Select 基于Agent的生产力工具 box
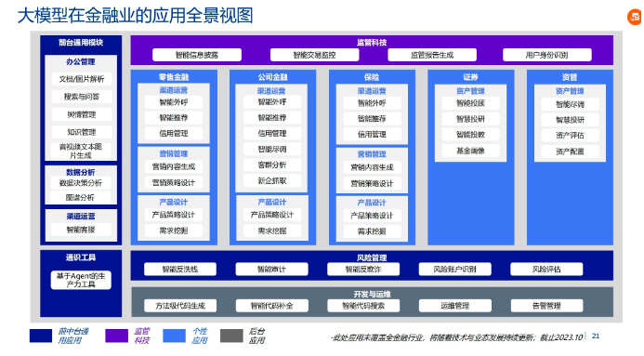The image size is (644, 356). pyautogui.click(x=81, y=280)
